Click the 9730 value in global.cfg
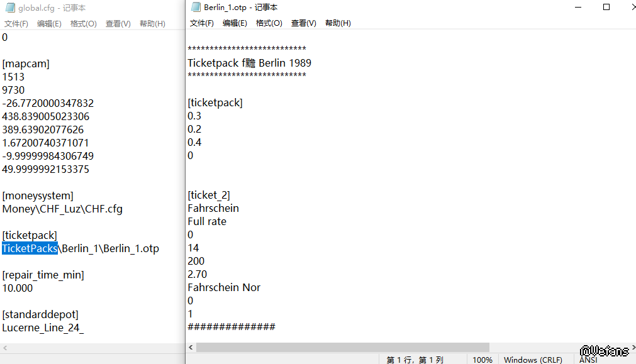 (13, 90)
